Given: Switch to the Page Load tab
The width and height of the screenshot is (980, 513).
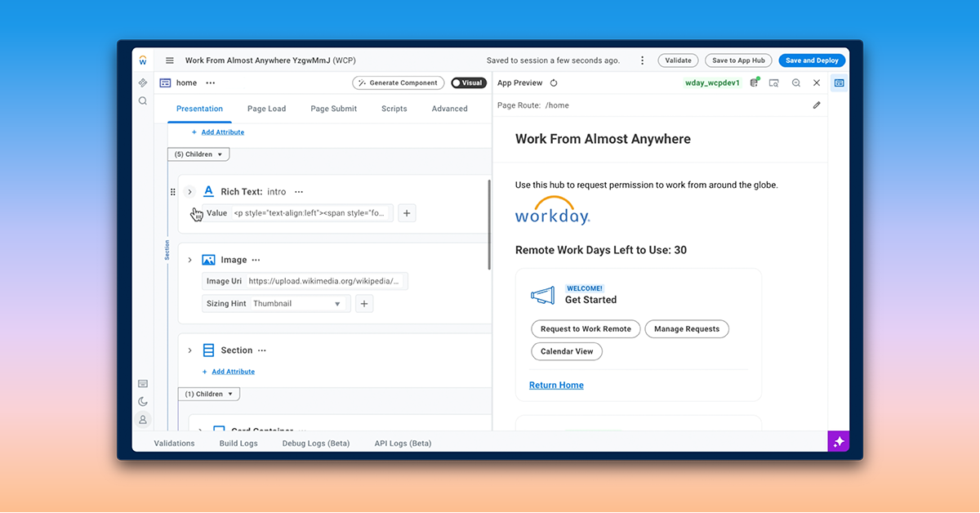Looking at the screenshot, I should (x=266, y=109).
